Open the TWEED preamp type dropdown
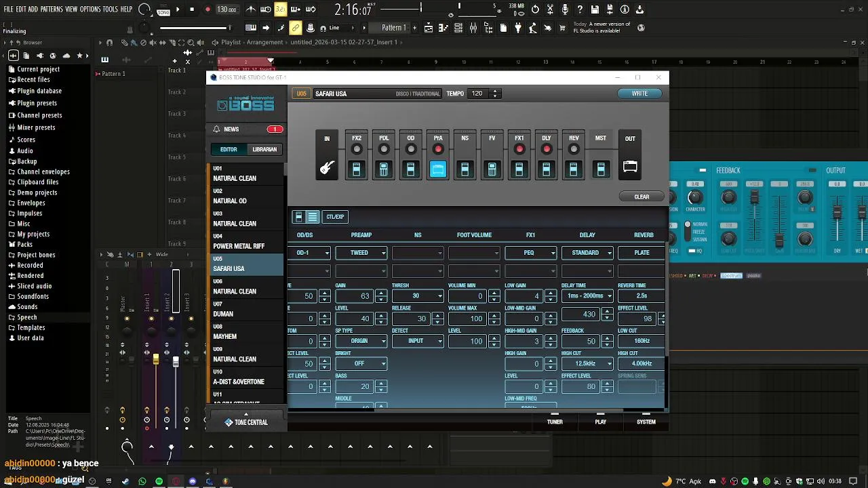 pyautogui.click(x=361, y=253)
